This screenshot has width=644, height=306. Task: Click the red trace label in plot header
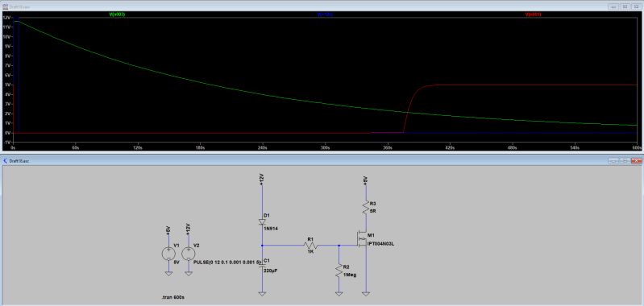(533, 14)
